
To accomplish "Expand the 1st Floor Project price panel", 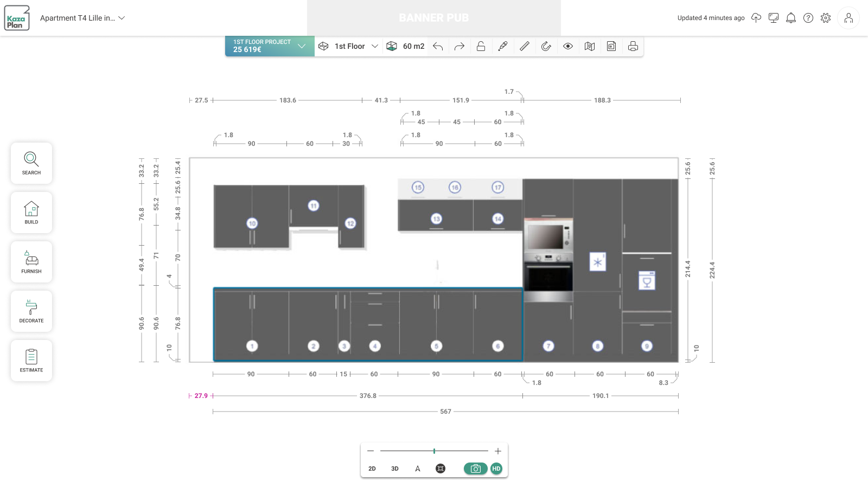I will [x=270, y=46].
